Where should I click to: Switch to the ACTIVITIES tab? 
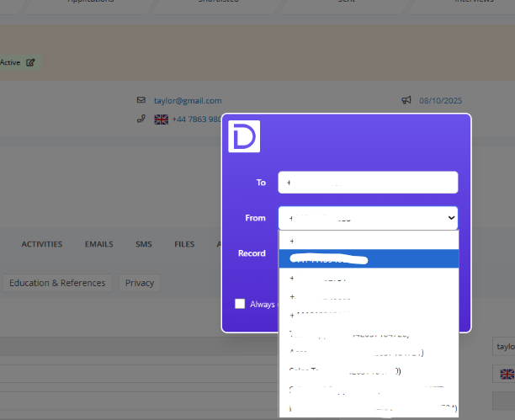(x=42, y=244)
